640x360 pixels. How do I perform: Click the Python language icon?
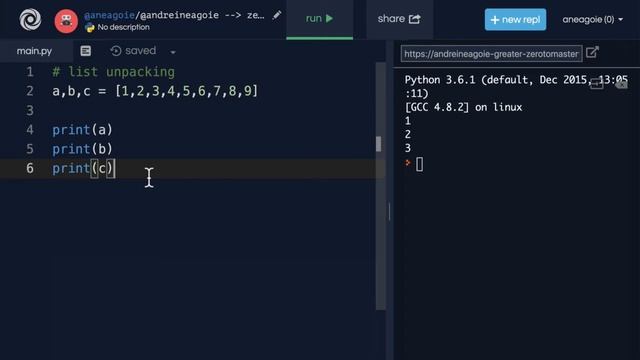pos(90,28)
